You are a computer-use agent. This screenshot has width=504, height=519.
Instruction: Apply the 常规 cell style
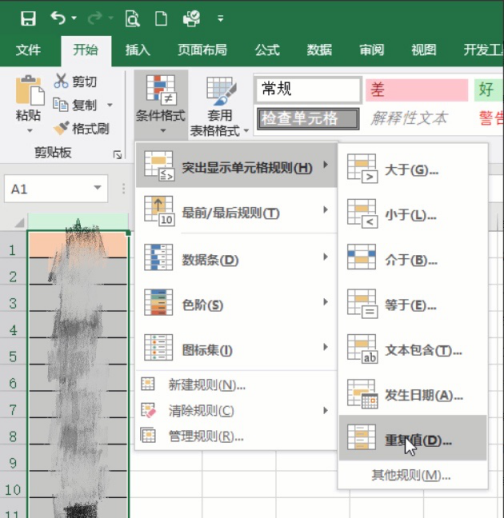click(x=308, y=90)
